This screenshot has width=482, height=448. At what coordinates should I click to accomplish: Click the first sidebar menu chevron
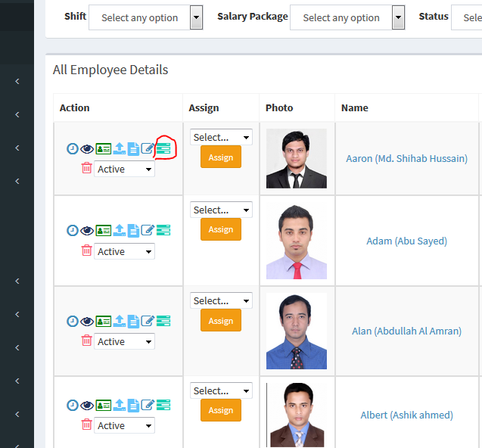[x=17, y=81]
